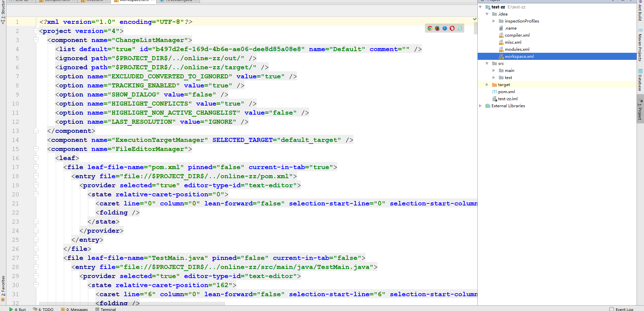Select the test folder label
Image resolution: width=644 pixels, height=311 pixels.
[x=508, y=78]
